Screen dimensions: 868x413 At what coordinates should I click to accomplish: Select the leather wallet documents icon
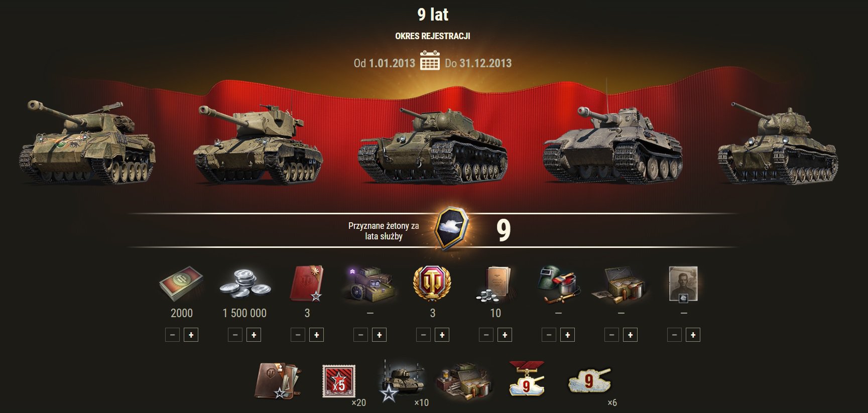pos(278,380)
